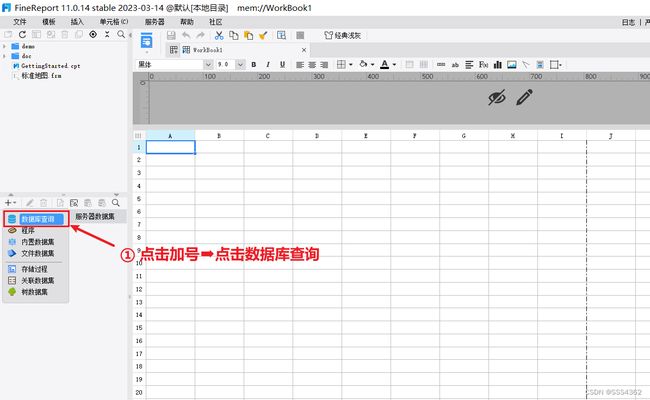Click the 经典浅灰 theme button
Screen dimensions: 650x400
342,36
